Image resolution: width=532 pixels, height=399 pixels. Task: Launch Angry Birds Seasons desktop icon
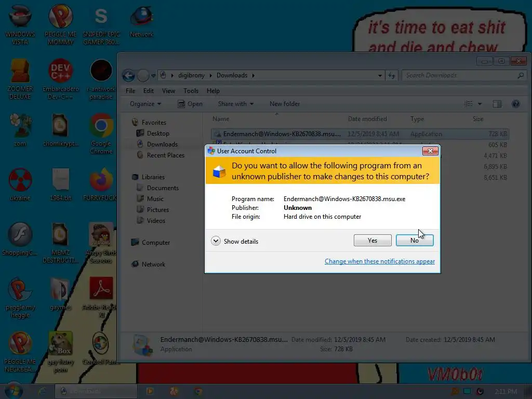101,243
